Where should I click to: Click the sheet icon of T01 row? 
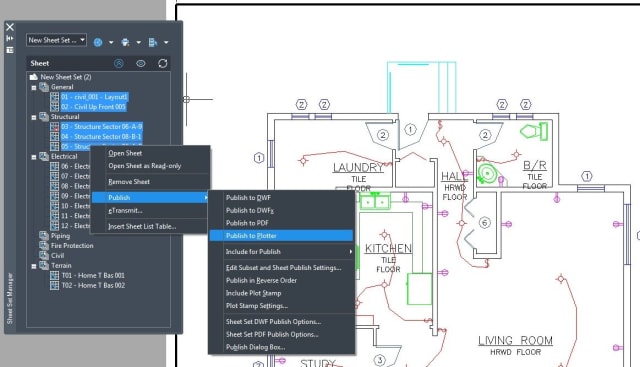point(54,275)
